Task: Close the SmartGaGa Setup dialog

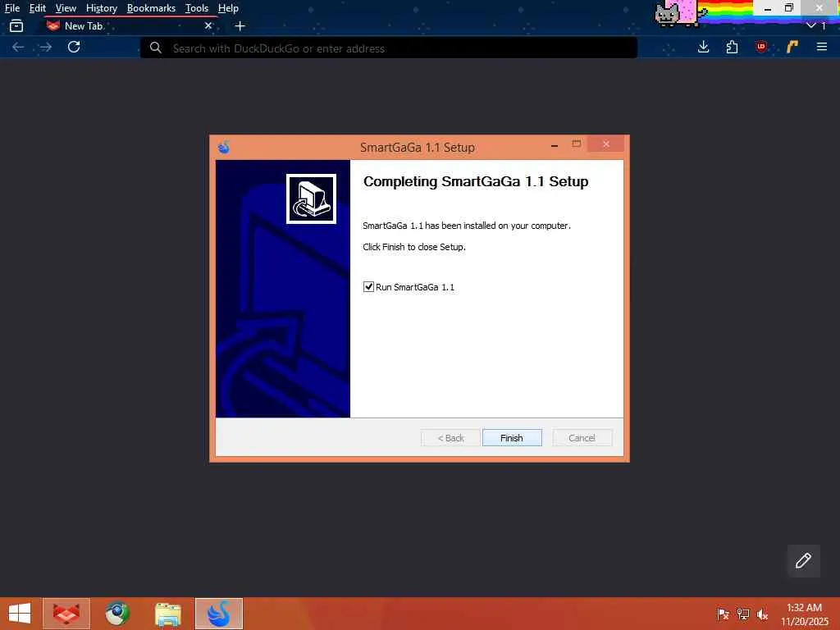Action: click(x=606, y=144)
